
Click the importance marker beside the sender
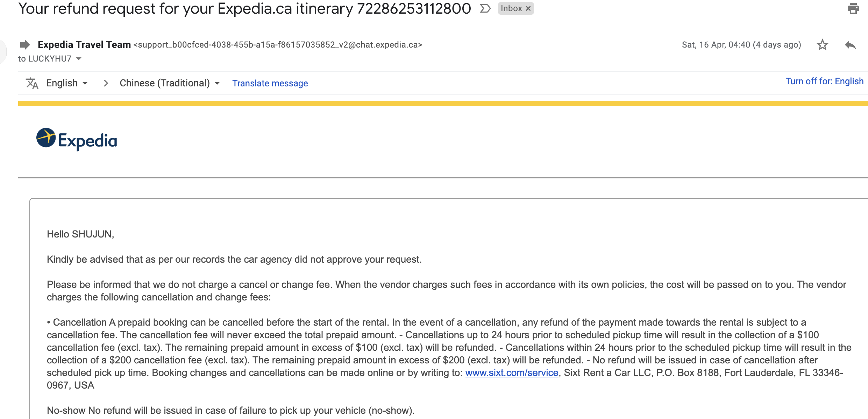click(x=24, y=44)
